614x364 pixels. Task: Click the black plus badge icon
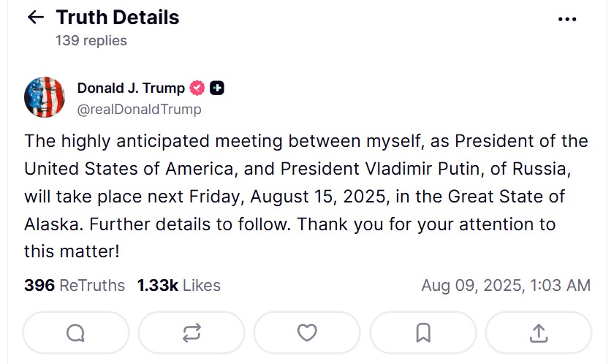pos(216,88)
